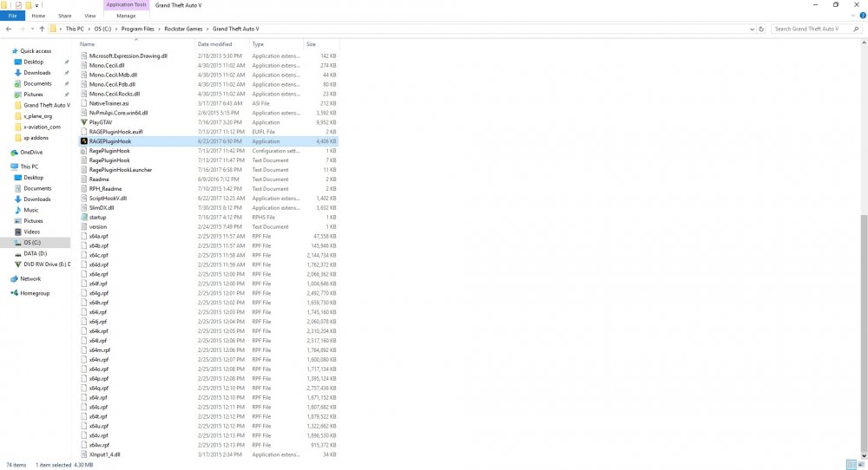The height and width of the screenshot is (470, 868).
Task: Select x64a.rpf file
Action: tap(99, 236)
